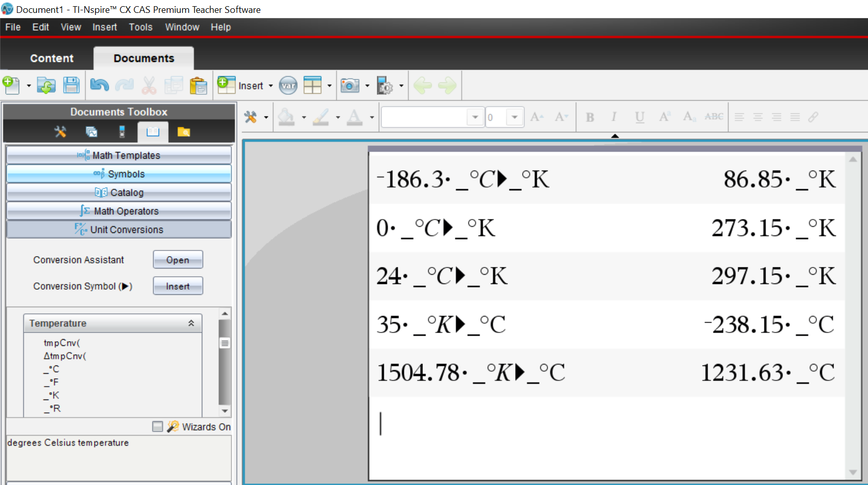Cut selection with the scissors icon
Image resolution: width=868 pixels, height=485 pixels.
coord(149,85)
